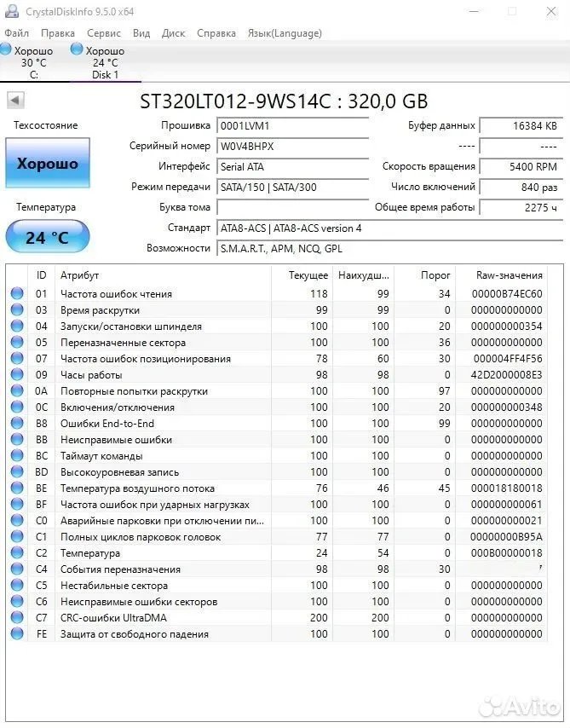Open the Правка menu
570x728 pixels.
58,33
